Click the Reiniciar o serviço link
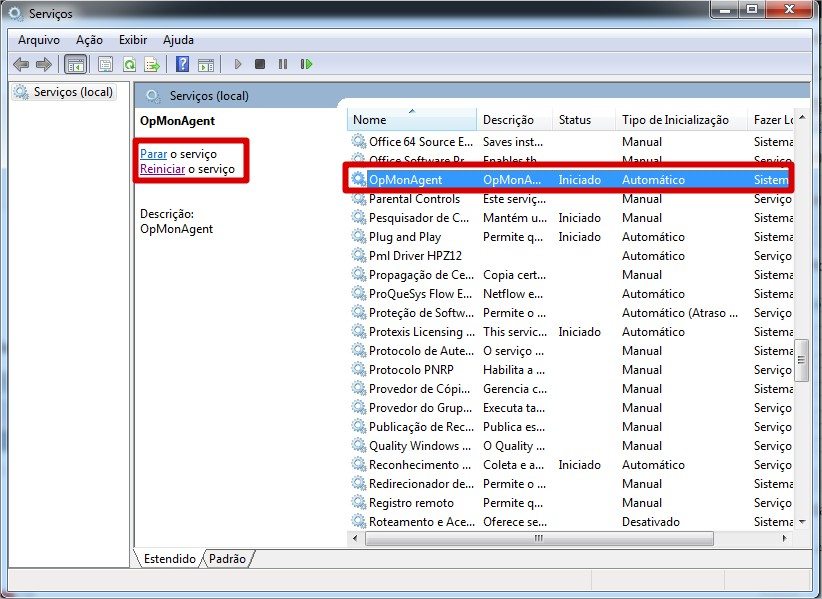This screenshot has height=599, width=822. (x=162, y=169)
